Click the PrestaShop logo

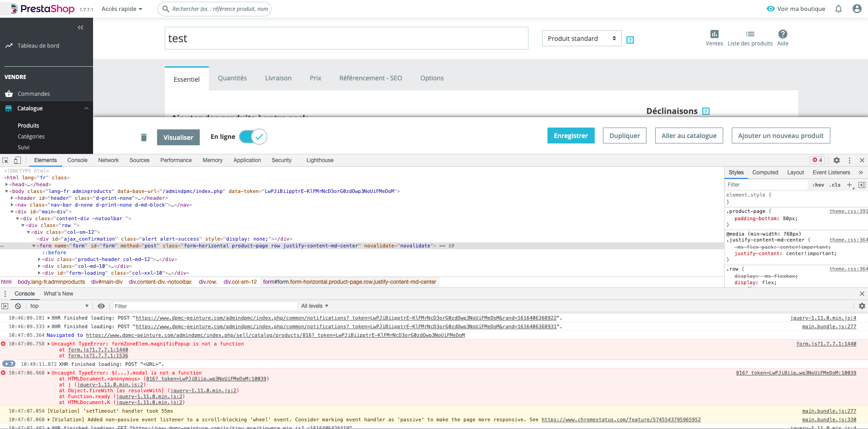pyautogui.click(x=43, y=9)
